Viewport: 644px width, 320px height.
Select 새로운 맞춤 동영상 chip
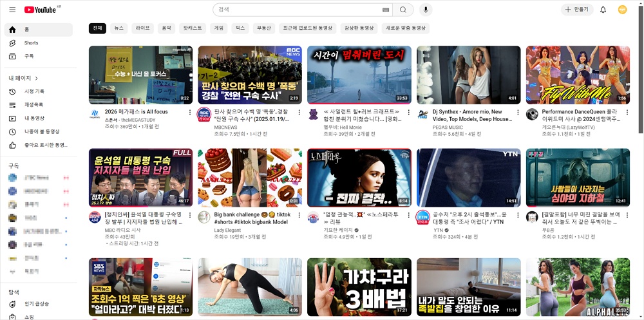(406, 28)
